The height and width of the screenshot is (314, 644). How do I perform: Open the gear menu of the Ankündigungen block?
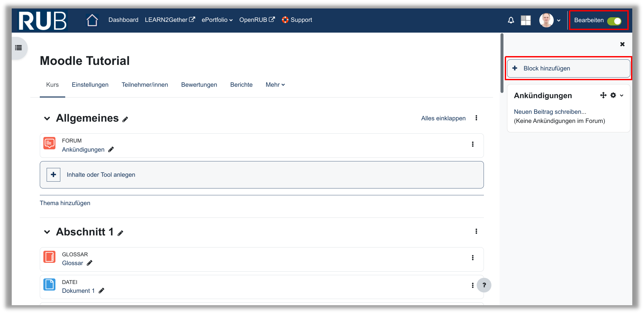pyautogui.click(x=613, y=95)
